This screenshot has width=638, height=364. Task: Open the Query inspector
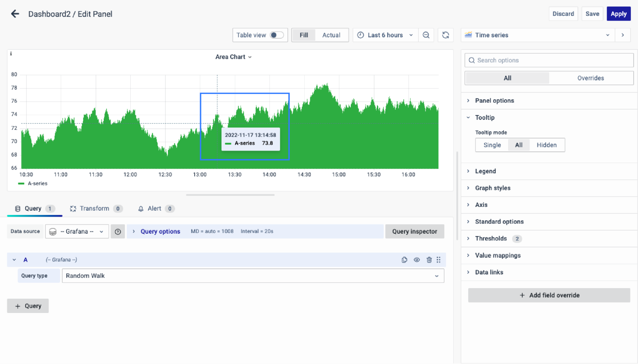[414, 232]
